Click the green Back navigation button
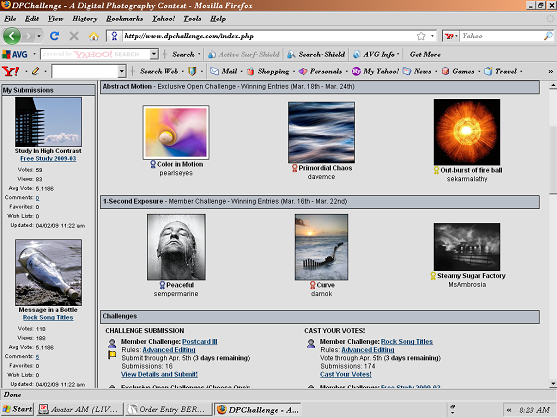The height and width of the screenshot is (418, 557). click(x=12, y=36)
